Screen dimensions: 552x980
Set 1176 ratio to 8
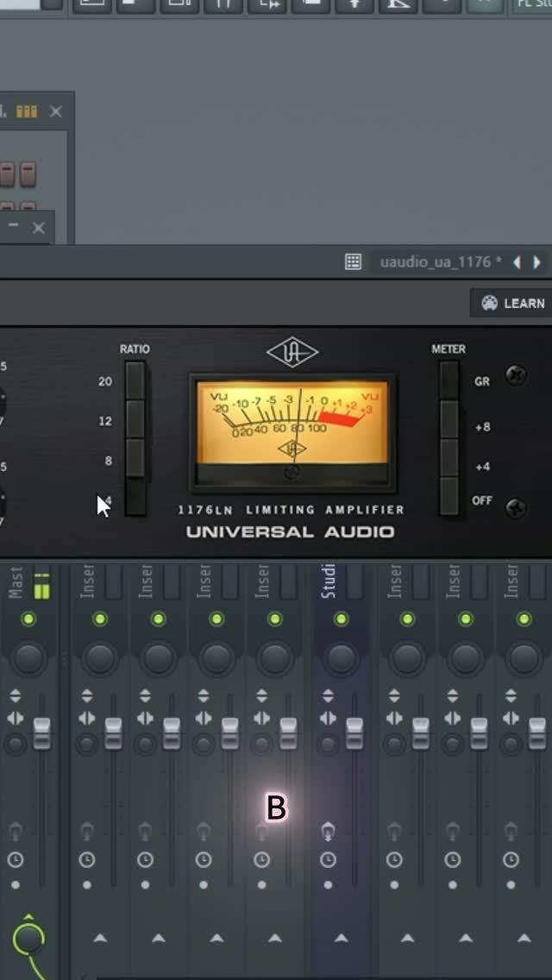[135, 458]
